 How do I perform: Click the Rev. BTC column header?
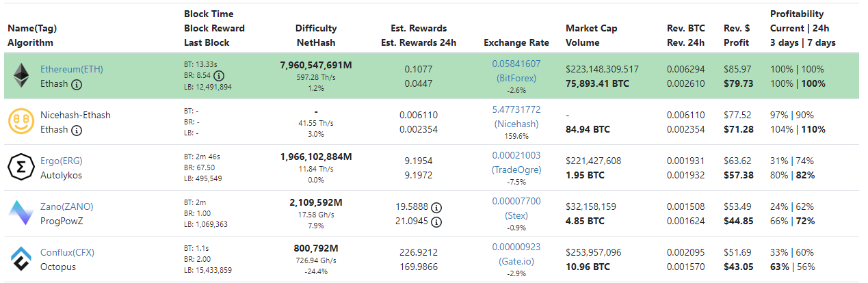pyautogui.click(x=686, y=28)
